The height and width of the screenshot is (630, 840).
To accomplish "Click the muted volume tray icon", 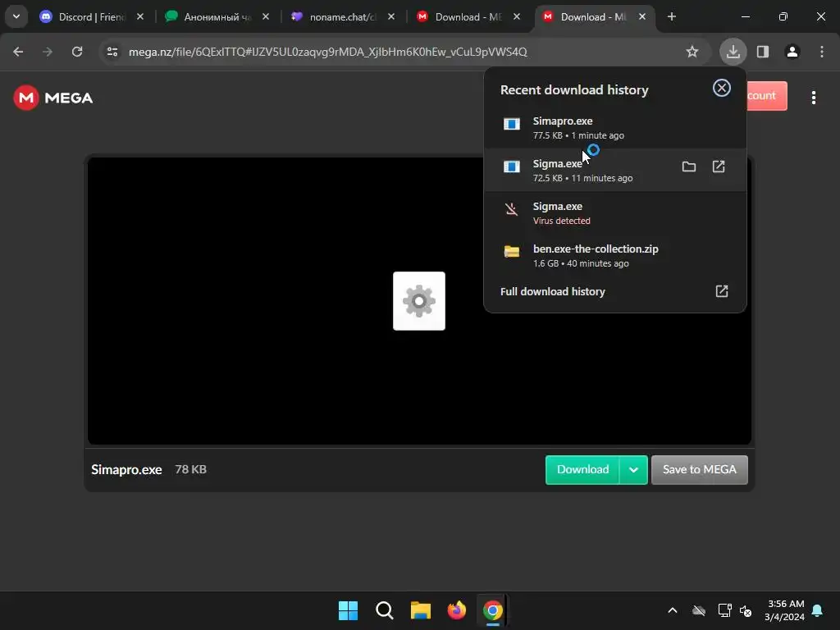I will [x=745, y=610].
